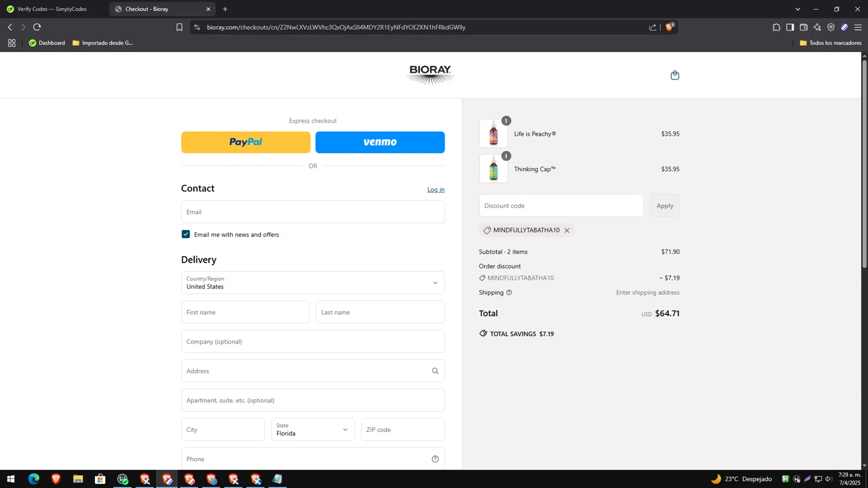
Task: Launch Microsoft Edge from taskbar
Action: point(34,479)
